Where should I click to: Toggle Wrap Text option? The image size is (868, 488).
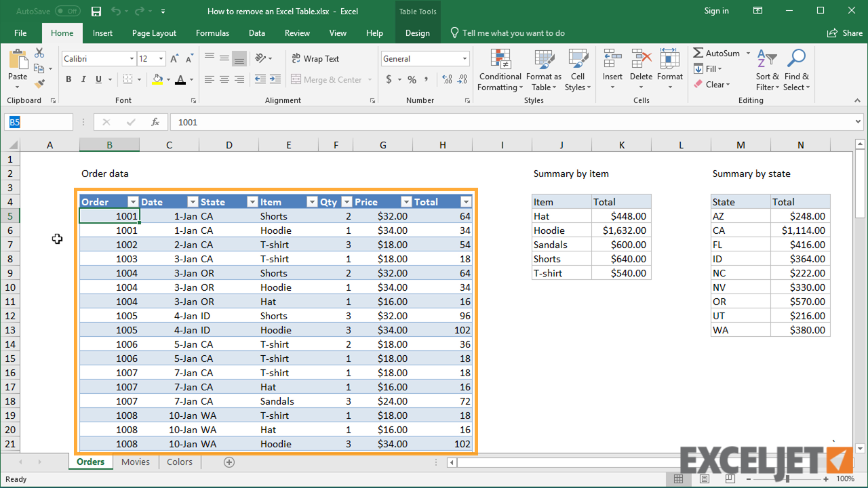pos(315,59)
